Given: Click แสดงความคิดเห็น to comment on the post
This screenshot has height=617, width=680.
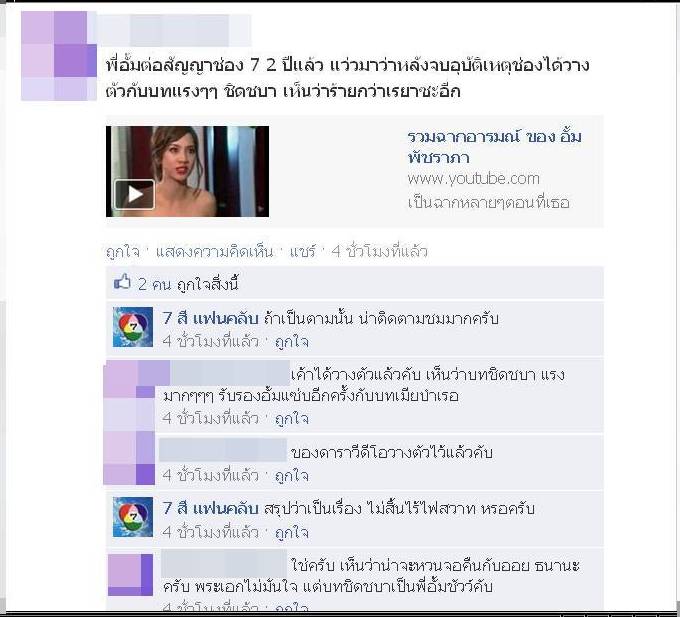Looking at the screenshot, I should (x=215, y=251).
